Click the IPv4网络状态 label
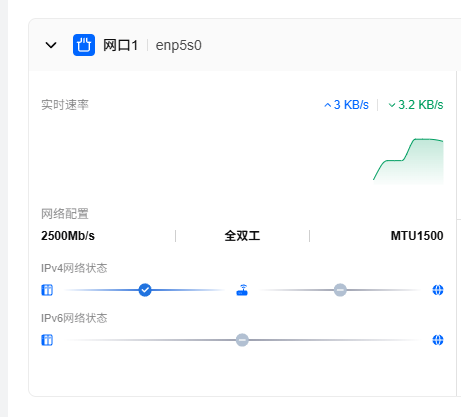Viewport: 461px width, 417px height. (74, 268)
